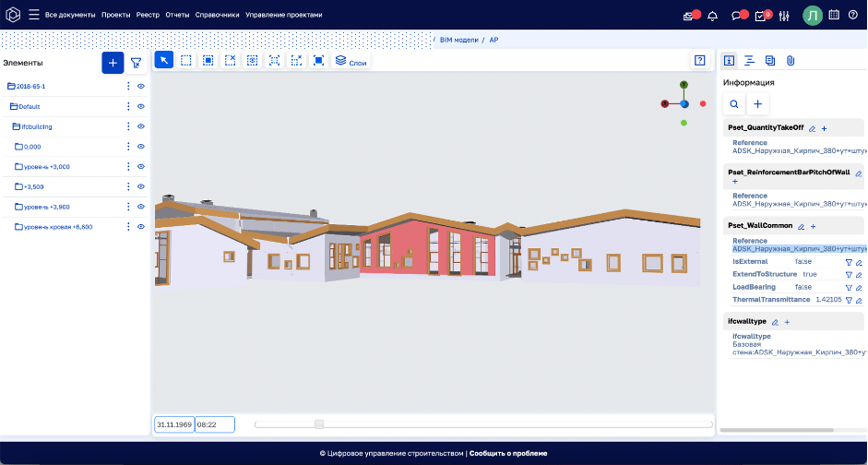Open notifications bell icon
Image resolution: width=868 pixels, height=465 pixels.
[x=712, y=16]
